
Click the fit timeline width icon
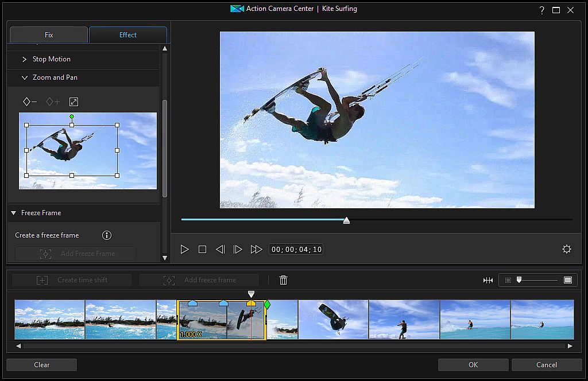(488, 280)
